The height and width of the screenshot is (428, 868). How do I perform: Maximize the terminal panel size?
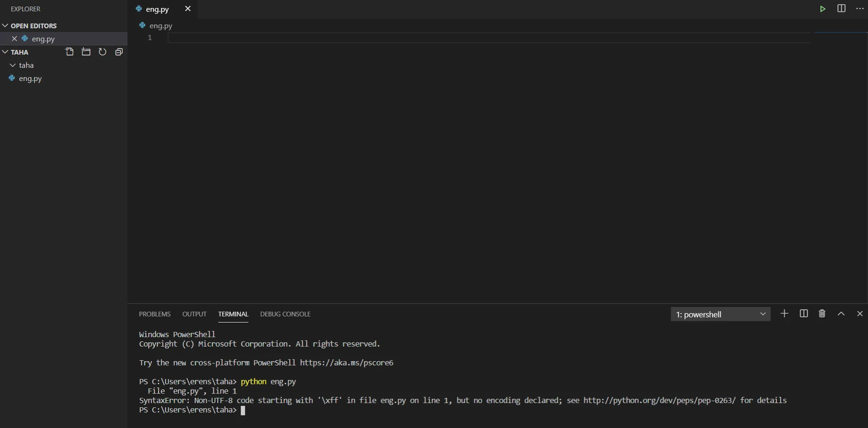tap(841, 314)
